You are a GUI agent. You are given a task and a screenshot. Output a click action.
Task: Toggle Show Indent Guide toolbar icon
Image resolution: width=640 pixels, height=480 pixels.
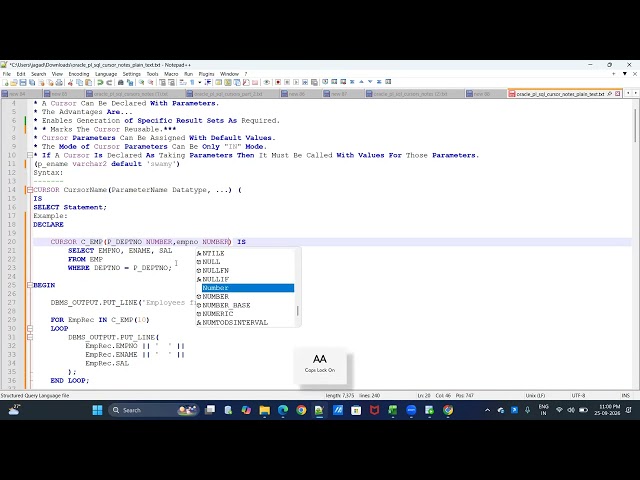coord(208,82)
